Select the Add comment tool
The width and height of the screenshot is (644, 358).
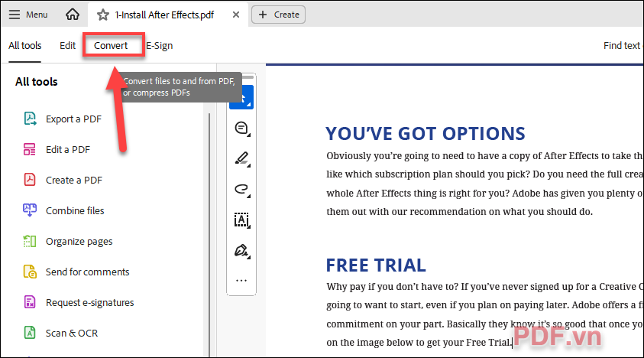[x=241, y=129]
